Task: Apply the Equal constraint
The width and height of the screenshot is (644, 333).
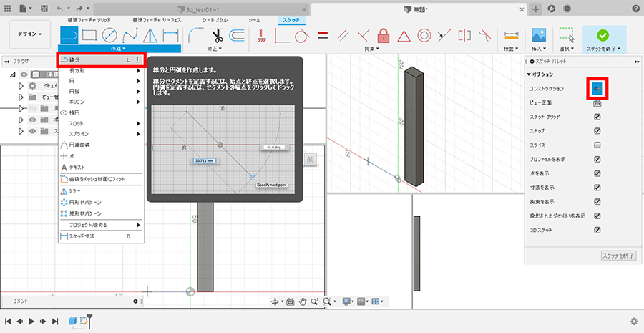Action: (323, 35)
